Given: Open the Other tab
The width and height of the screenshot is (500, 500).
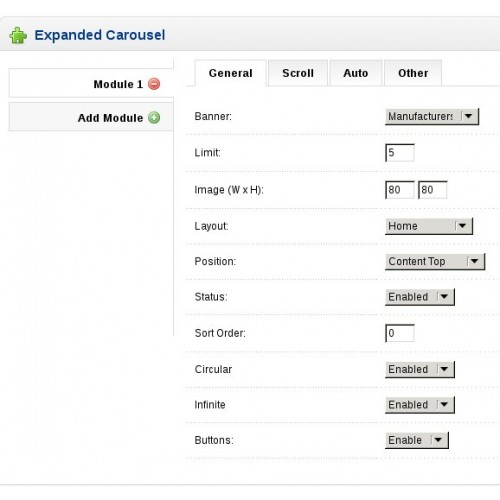Looking at the screenshot, I should tap(413, 73).
